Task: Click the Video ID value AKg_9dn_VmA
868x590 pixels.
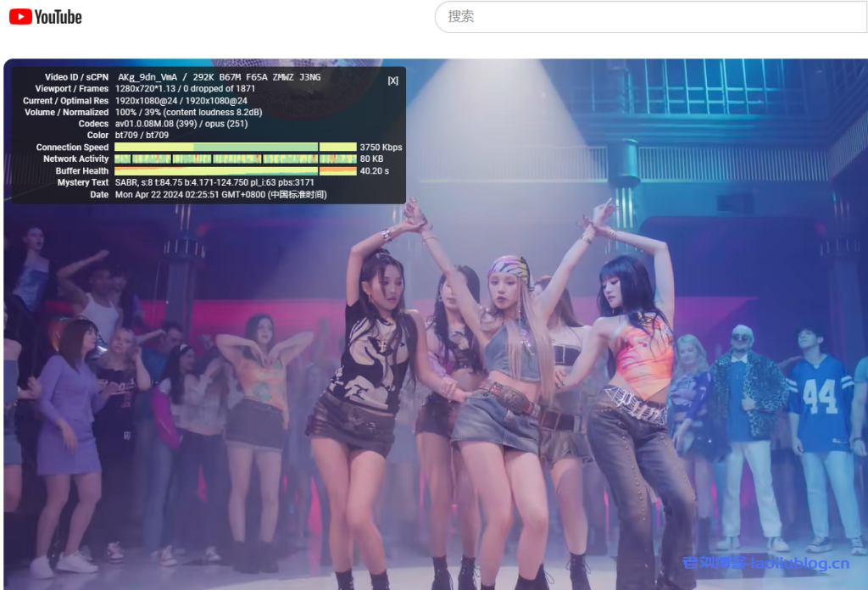Action: coord(147,77)
